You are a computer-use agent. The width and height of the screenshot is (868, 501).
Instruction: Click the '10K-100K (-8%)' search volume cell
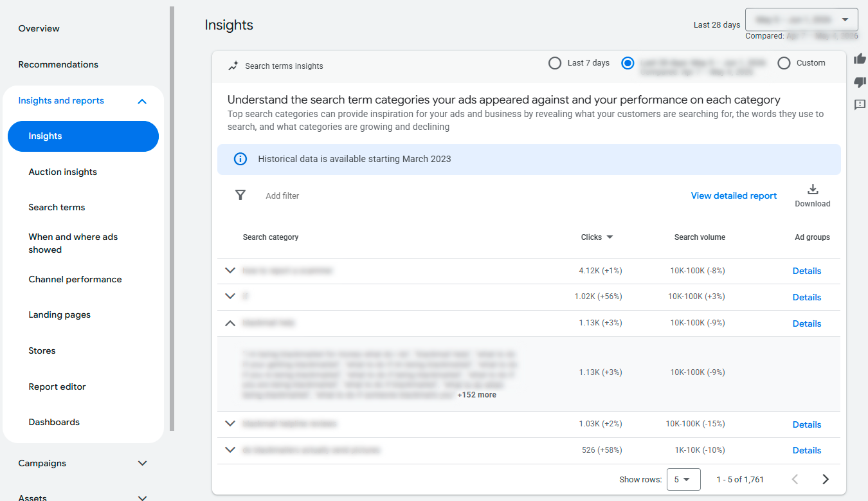[698, 271]
